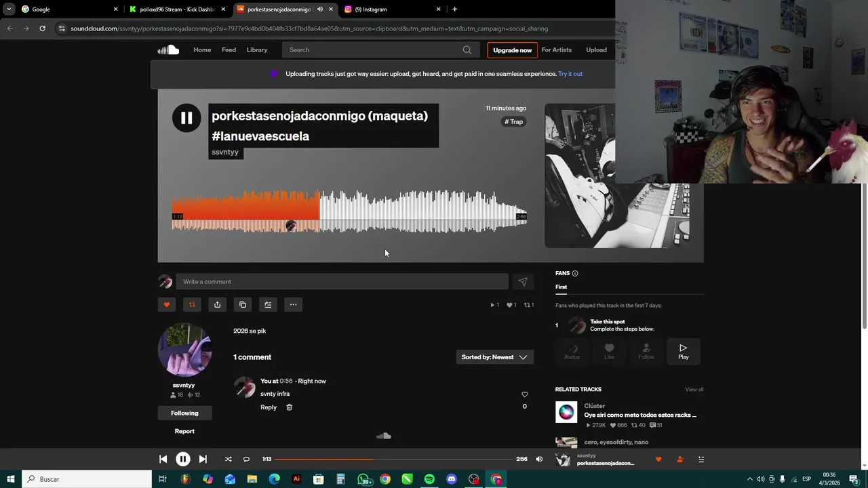Open the browser tab search dropdown
The width and height of the screenshot is (868, 488).
pyautogui.click(x=8, y=9)
